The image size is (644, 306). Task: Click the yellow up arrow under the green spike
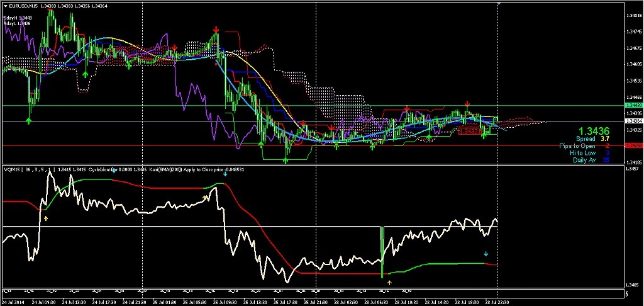click(390, 283)
